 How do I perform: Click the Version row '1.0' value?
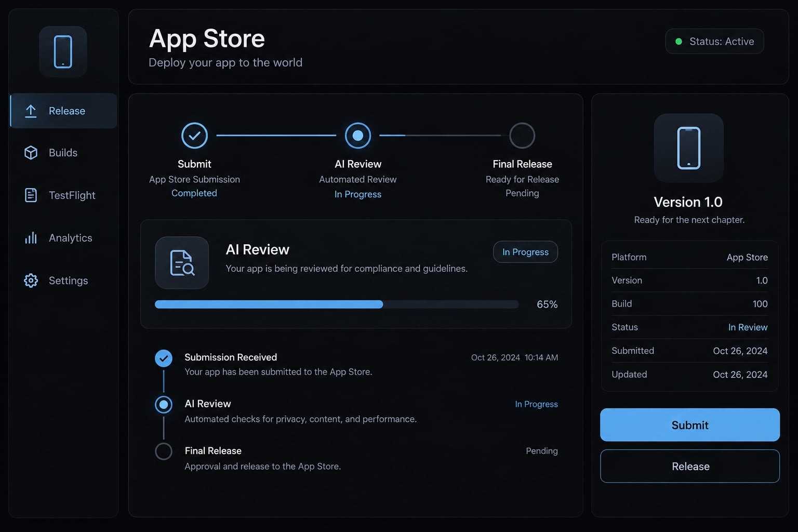pos(762,281)
